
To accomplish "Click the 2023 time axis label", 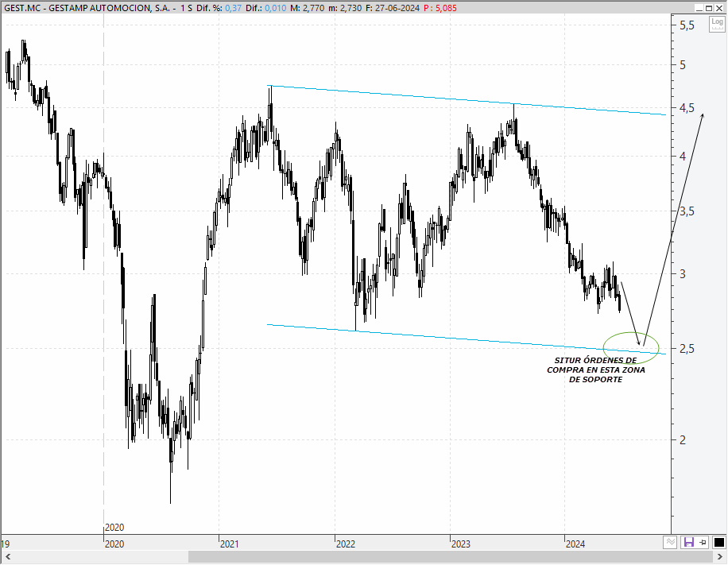I will [x=461, y=544].
